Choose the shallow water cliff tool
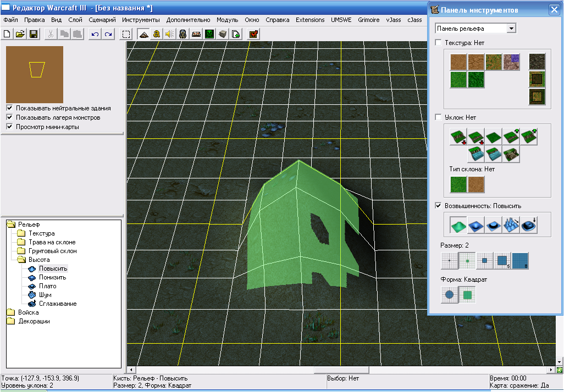 pyautogui.click(x=493, y=154)
